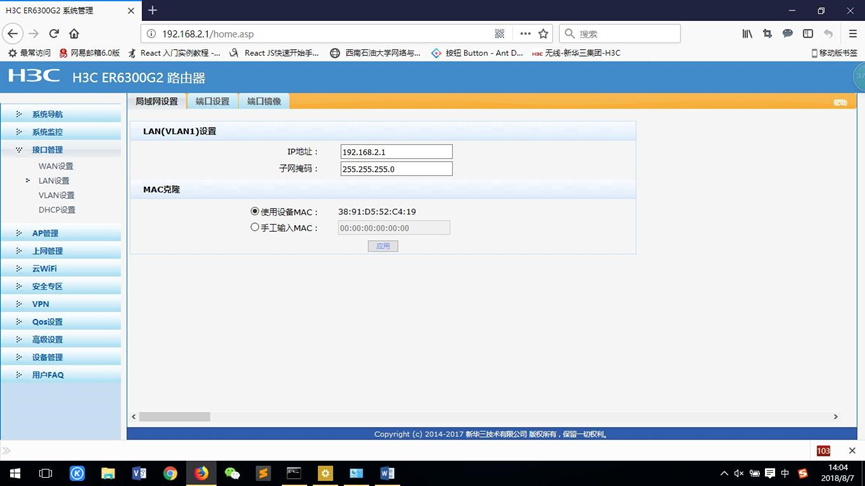The height and width of the screenshot is (486, 865).
Task: Click the 应用 apply button
Action: [383, 246]
